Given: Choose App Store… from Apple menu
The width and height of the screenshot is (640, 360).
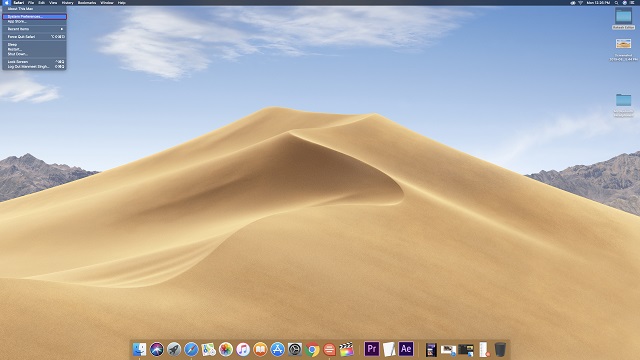Looking at the screenshot, I should (34, 21).
